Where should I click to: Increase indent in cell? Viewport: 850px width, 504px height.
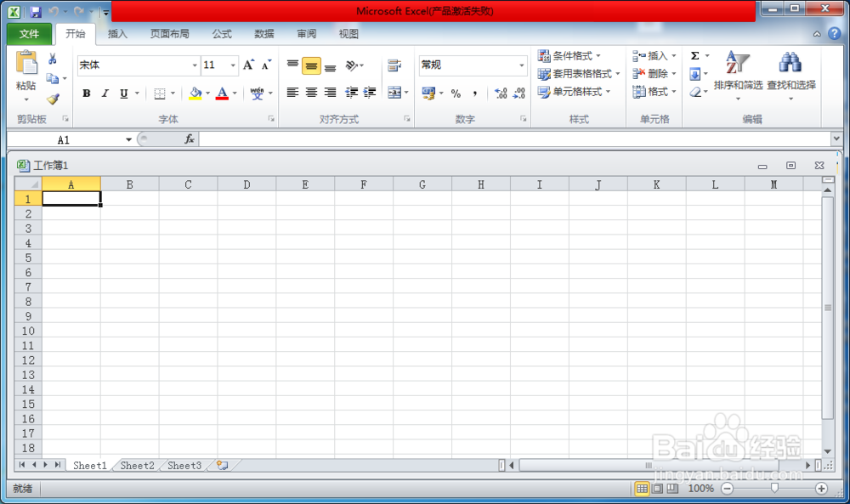point(370,93)
